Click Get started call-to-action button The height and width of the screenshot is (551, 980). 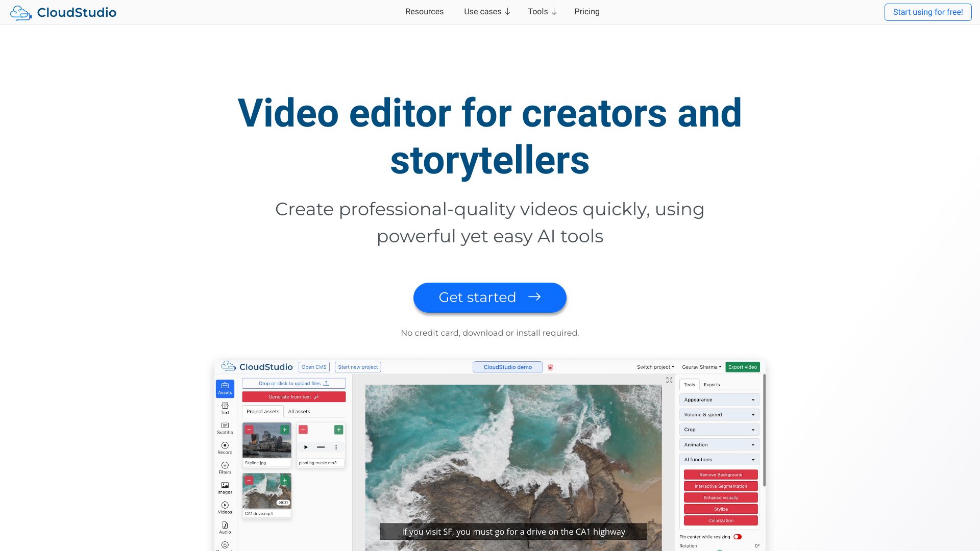coord(490,297)
